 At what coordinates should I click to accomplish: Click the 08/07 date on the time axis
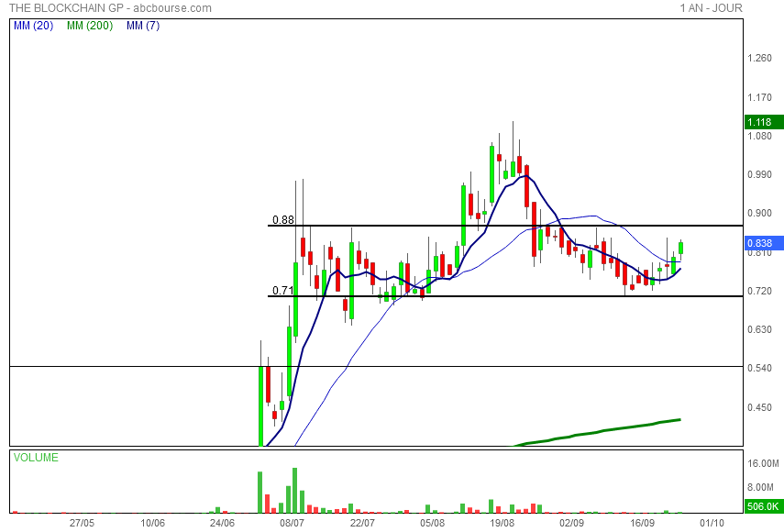tap(292, 523)
